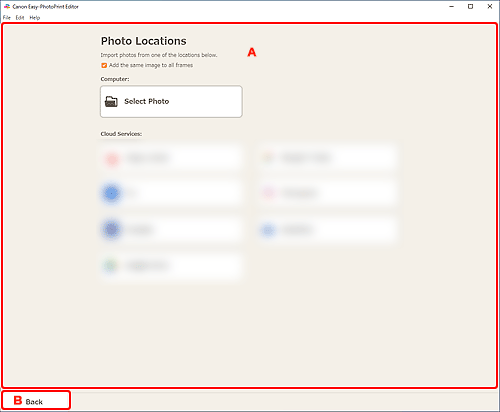This screenshot has height=412, width=500.
Task: Click the Canon Easy-PhotoPrint Editor app icon
Action: click(x=7, y=7)
